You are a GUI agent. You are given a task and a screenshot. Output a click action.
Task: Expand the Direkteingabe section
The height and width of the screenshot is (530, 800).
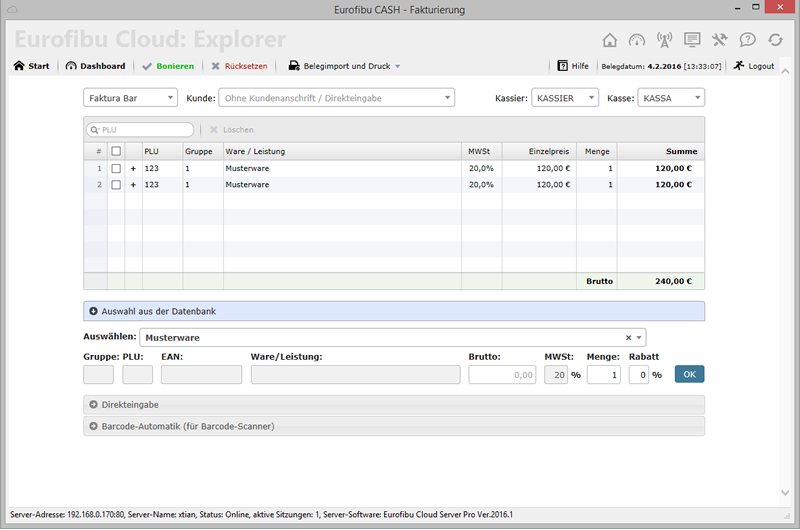(394, 405)
